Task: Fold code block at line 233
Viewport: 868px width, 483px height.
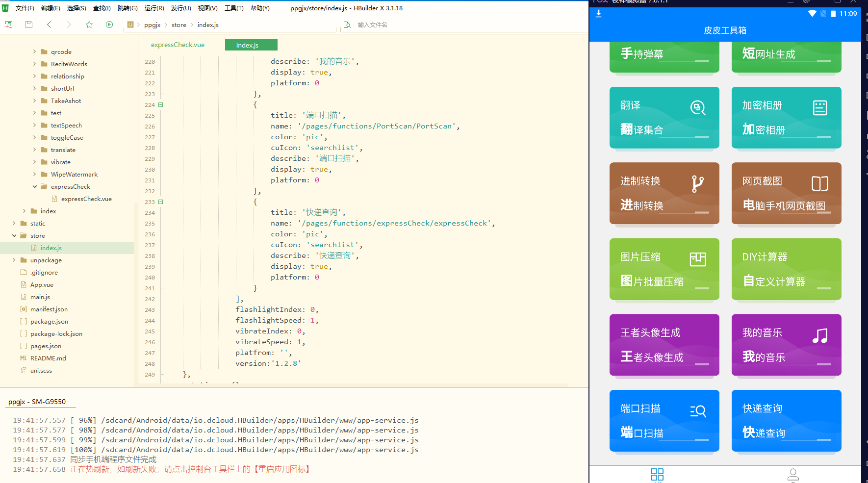Action: pyautogui.click(x=160, y=202)
